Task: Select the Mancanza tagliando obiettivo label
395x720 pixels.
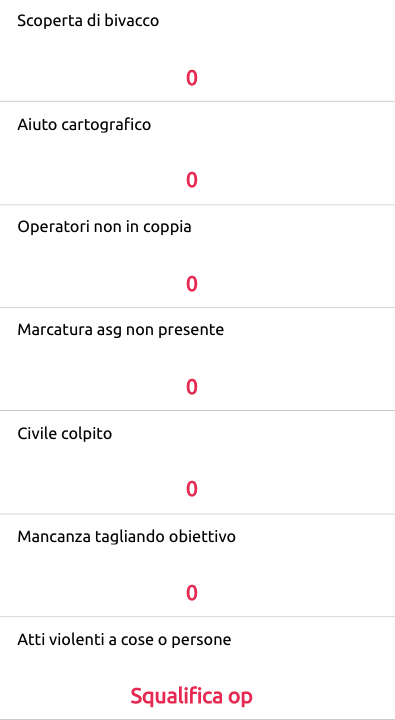Action: [126, 536]
